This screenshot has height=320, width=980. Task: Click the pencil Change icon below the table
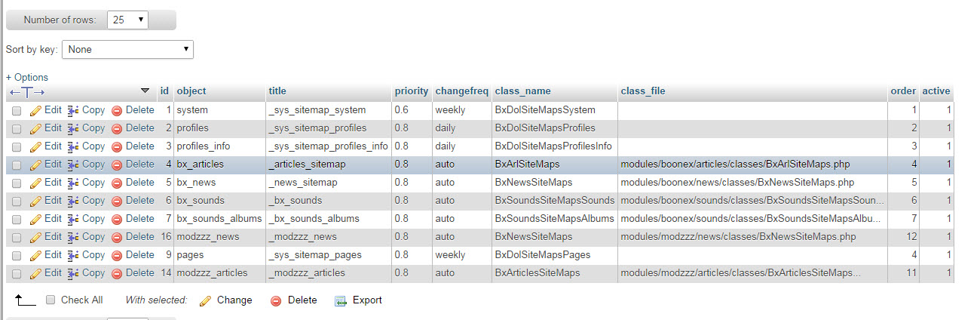tap(205, 300)
